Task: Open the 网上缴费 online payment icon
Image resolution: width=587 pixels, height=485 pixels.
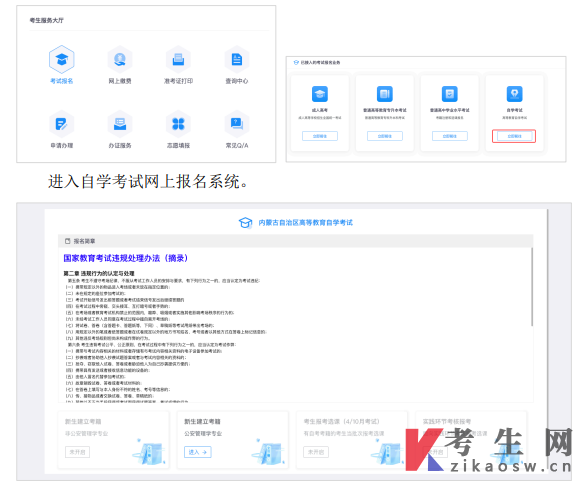Action: (120, 60)
